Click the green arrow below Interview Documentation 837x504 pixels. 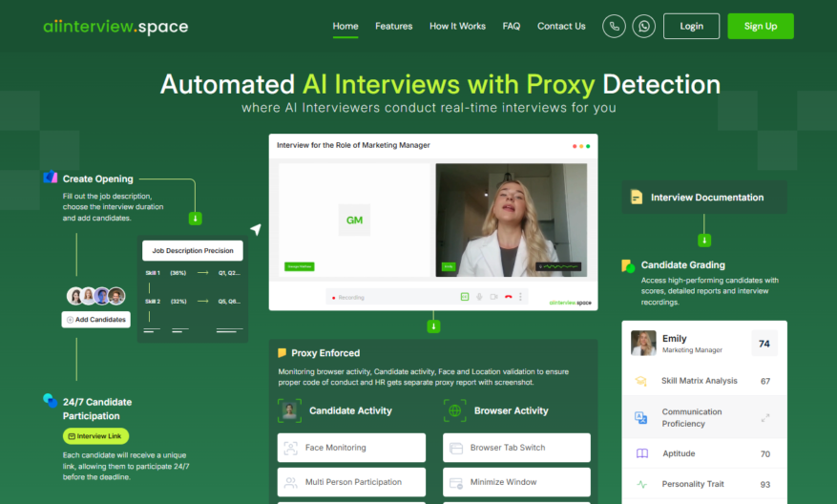click(x=704, y=241)
